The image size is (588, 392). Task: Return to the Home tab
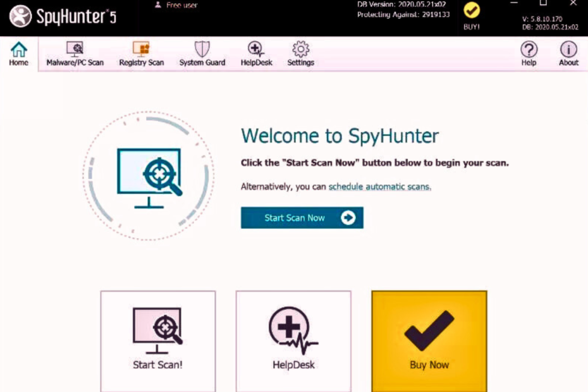tap(18, 53)
